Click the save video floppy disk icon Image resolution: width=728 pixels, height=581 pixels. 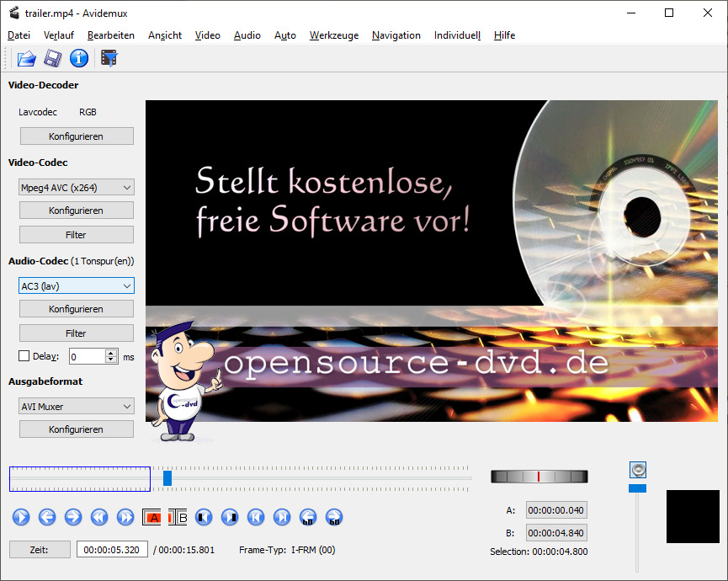[x=53, y=58]
